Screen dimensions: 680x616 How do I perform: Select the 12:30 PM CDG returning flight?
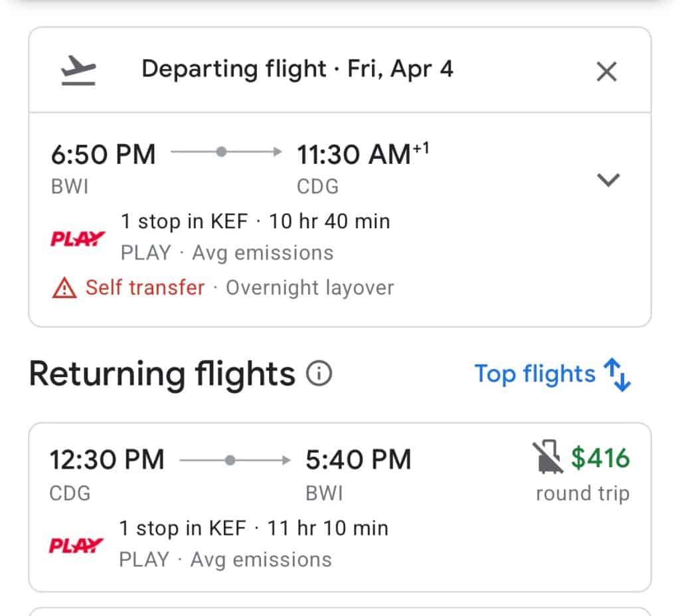click(106, 459)
